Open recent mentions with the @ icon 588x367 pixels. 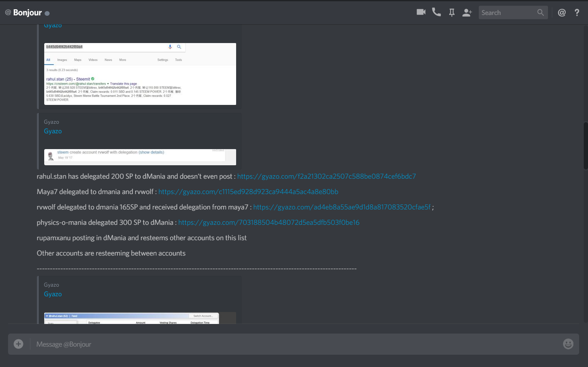pyautogui.click(x=561, y=12)
